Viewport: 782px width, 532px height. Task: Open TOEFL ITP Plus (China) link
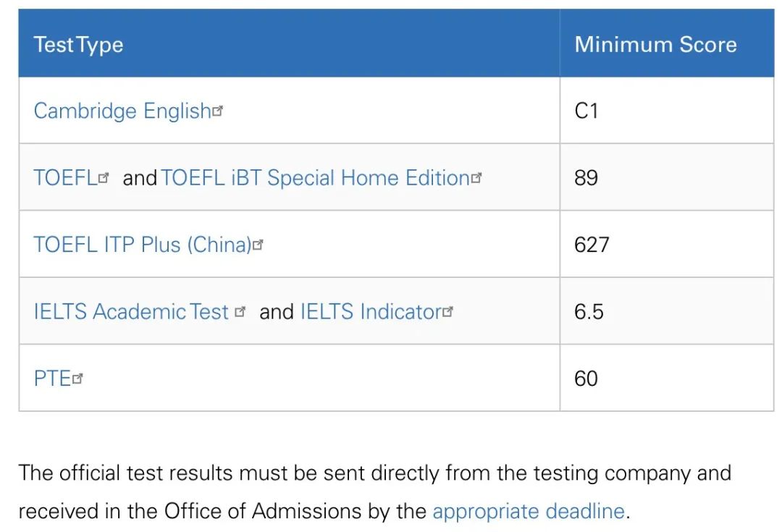click(143, 245)
